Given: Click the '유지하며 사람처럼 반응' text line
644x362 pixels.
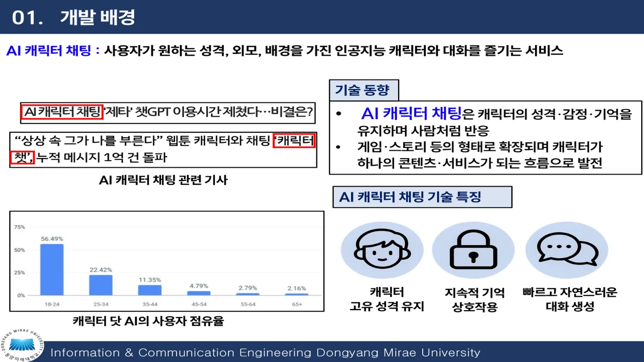Looking at the screenshot, I should 423,131.
